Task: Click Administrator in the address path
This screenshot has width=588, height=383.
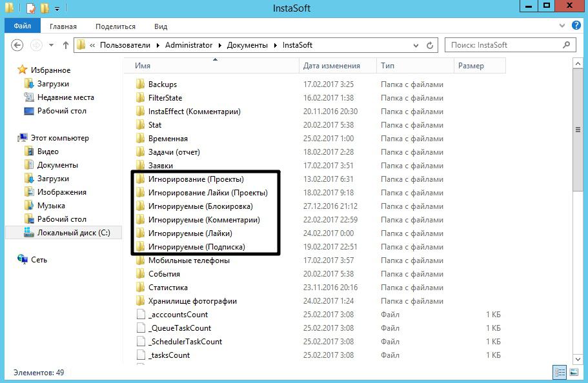Action: 188,45
